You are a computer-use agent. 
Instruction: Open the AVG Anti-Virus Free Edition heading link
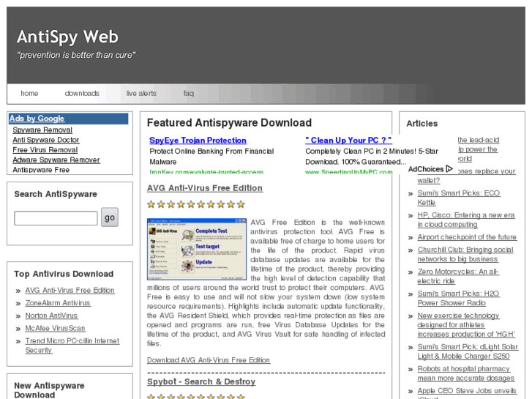pos(205,188)
